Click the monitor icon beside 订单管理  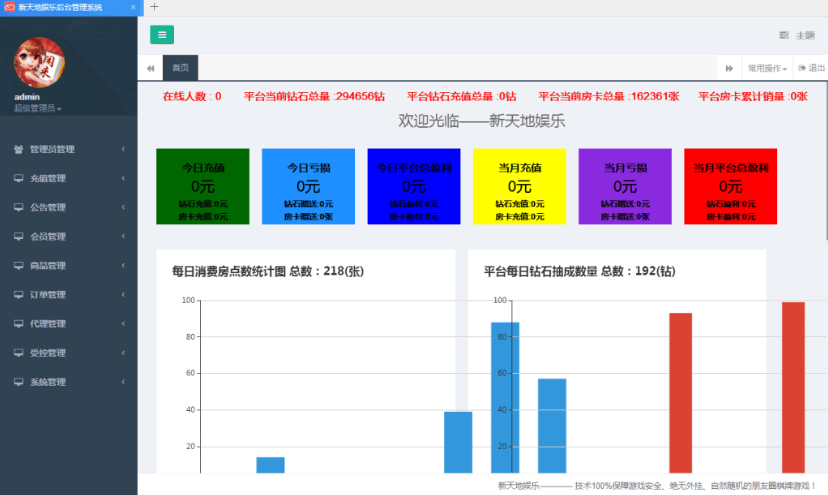(x=19, y=295)
